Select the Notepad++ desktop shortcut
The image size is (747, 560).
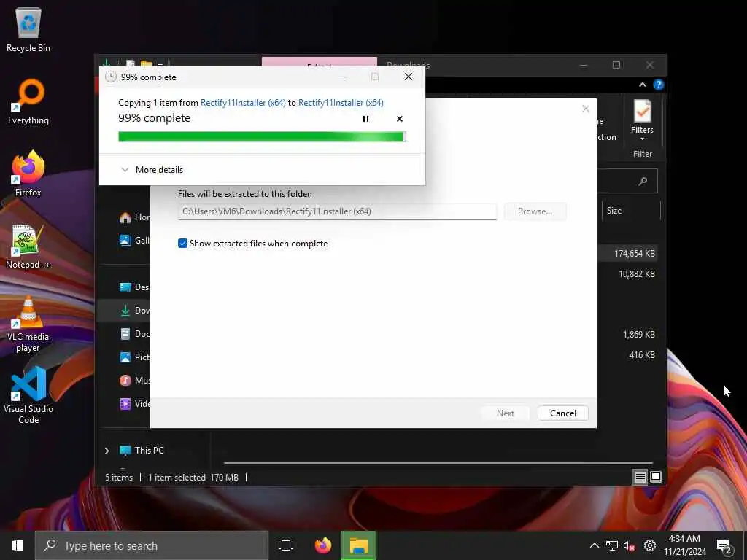pyautogui.click(x=28, y=246)
